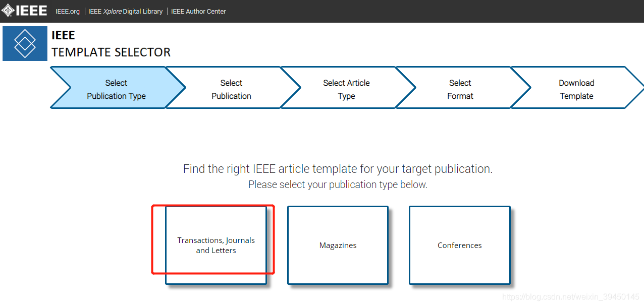Click the blue IEEE Template Selector diamond logo
Screen dimensions: 644x306
(25, 43)
